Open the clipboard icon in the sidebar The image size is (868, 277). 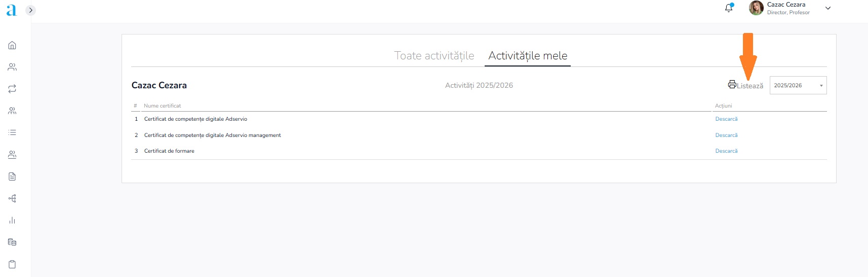click(x=12, y=264)
